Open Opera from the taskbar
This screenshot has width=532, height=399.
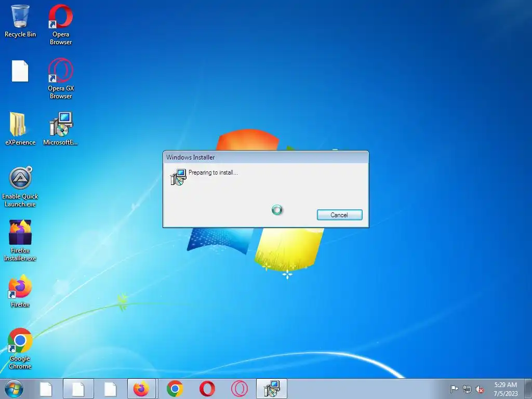click(207, 389)
